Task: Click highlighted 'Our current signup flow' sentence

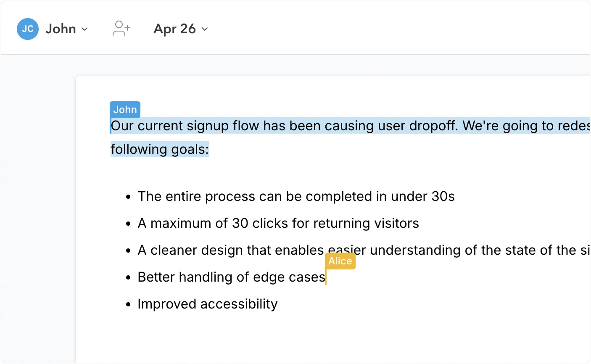Action: coord(350,126)
